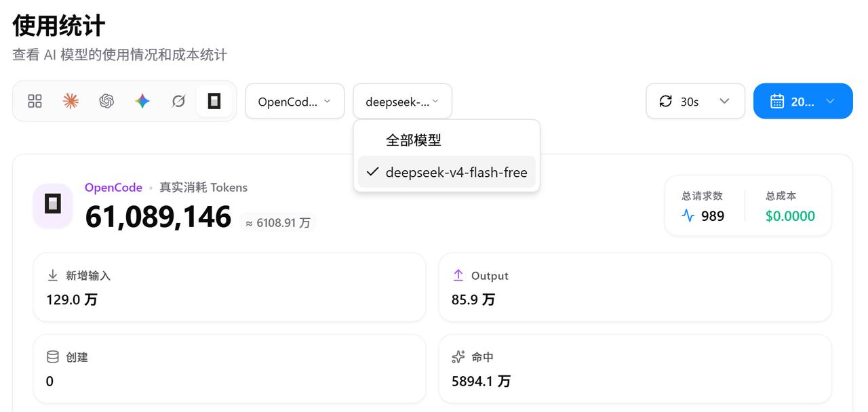
Task: Click the 总请求数 label
Action: [x=703, y=196]
